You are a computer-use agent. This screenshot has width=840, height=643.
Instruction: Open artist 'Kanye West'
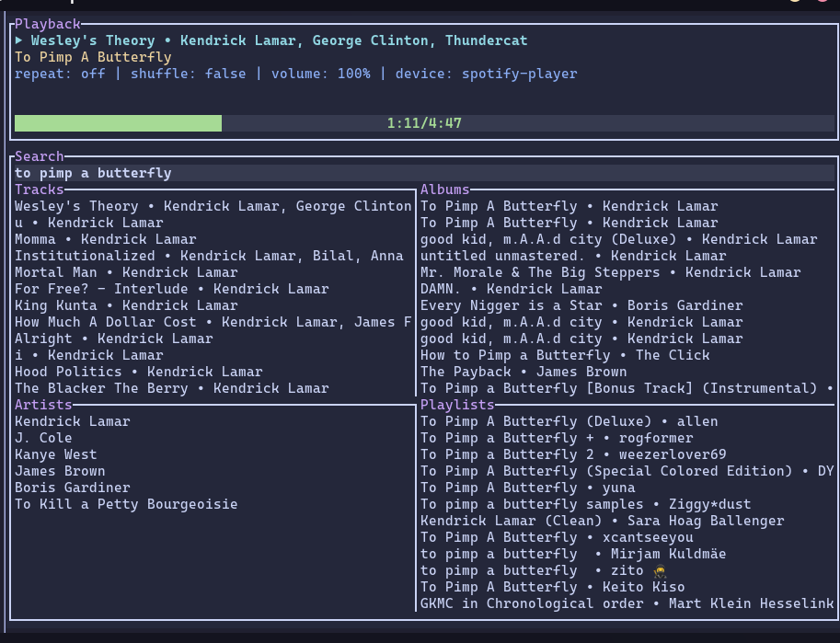click(x=56, y=455)
